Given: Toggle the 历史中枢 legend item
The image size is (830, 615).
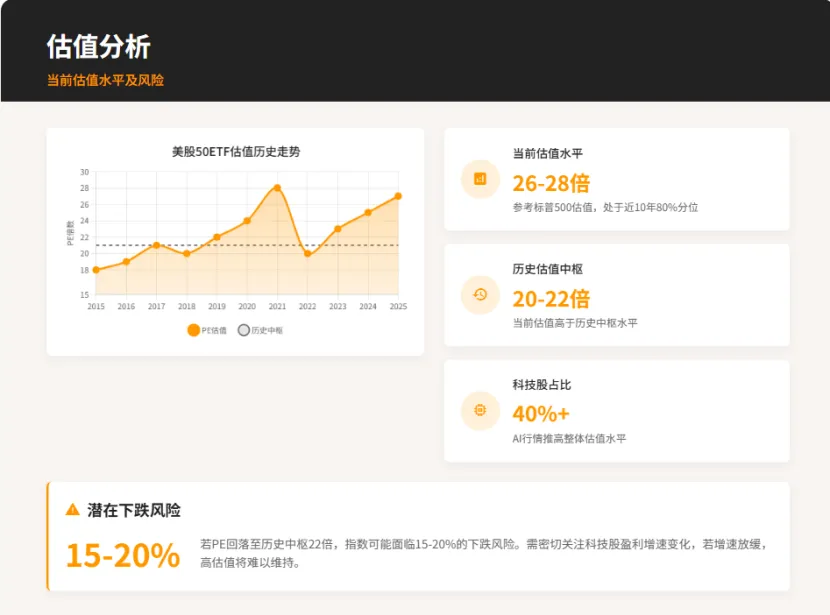Looking at the screenshot, I should click(260, 330).
